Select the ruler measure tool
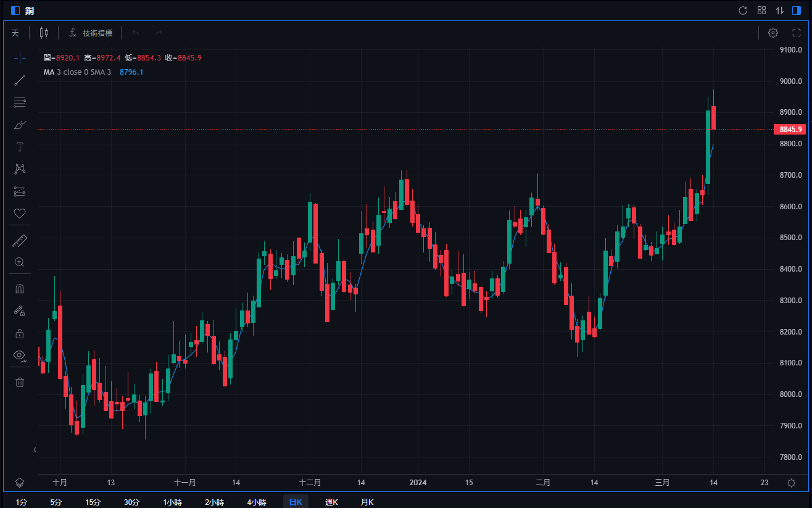 pos(20,240)
